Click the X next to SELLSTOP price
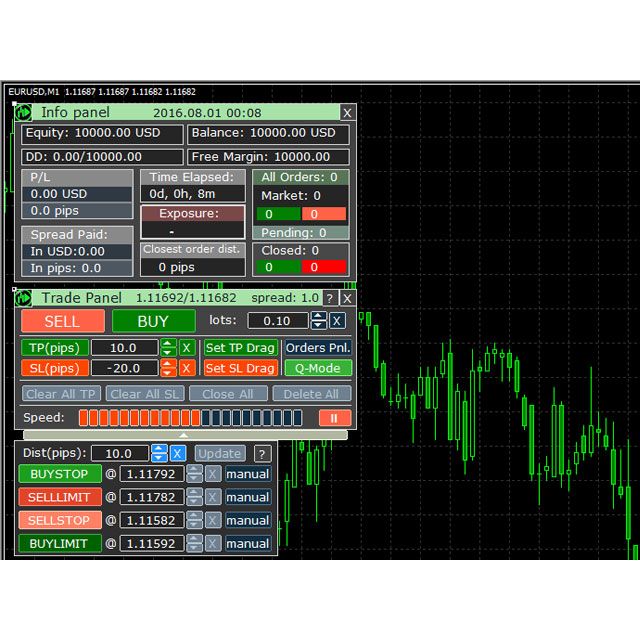 click(213, 520)
